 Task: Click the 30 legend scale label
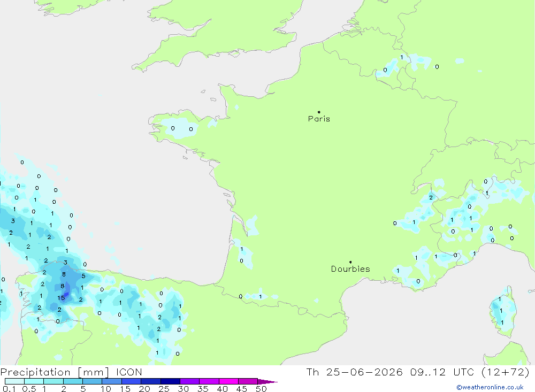click(x=183, y=389)
